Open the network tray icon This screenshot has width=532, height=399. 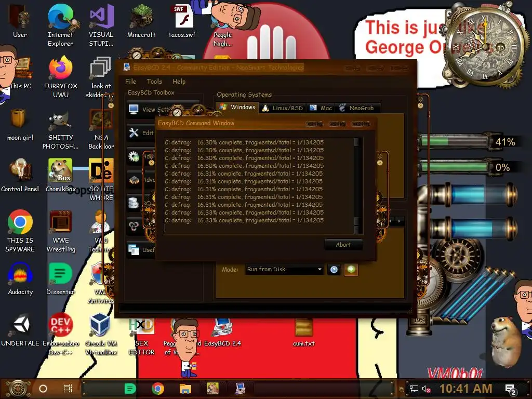tap(414, 389)
